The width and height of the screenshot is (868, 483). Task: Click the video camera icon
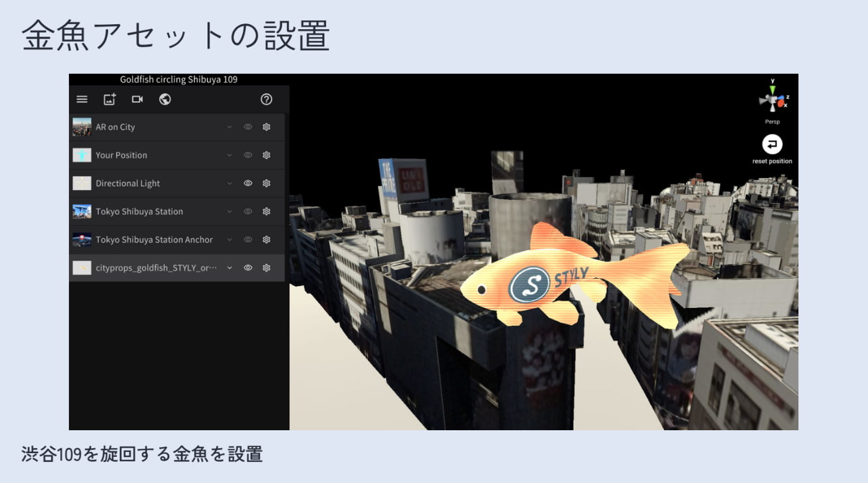(137, 99)
